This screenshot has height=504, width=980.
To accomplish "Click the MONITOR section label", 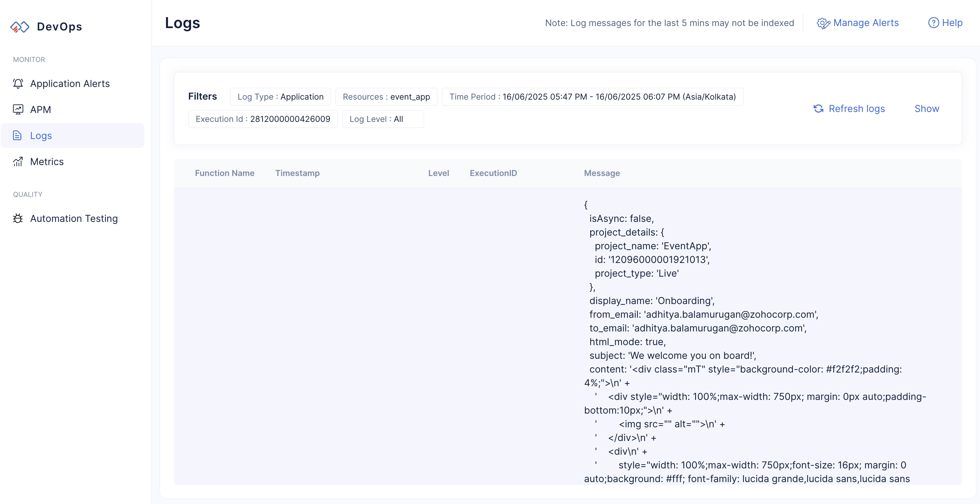I will (29, 59).
